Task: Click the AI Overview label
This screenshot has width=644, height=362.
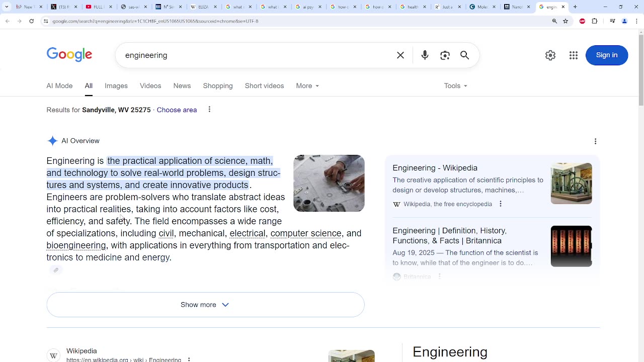Action: point(80,141)
